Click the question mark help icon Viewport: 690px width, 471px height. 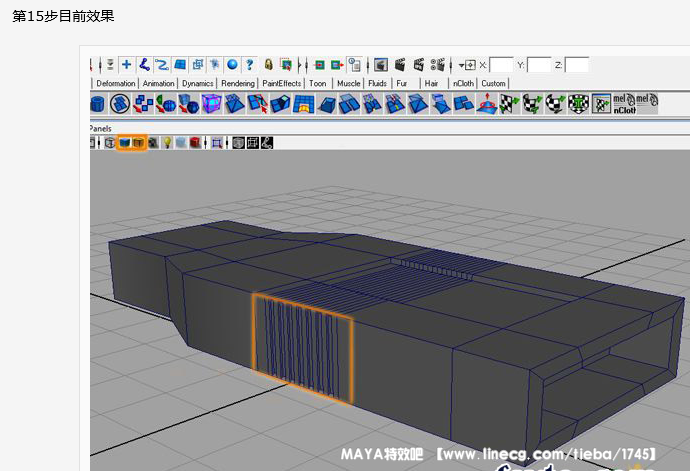point(249,64)
